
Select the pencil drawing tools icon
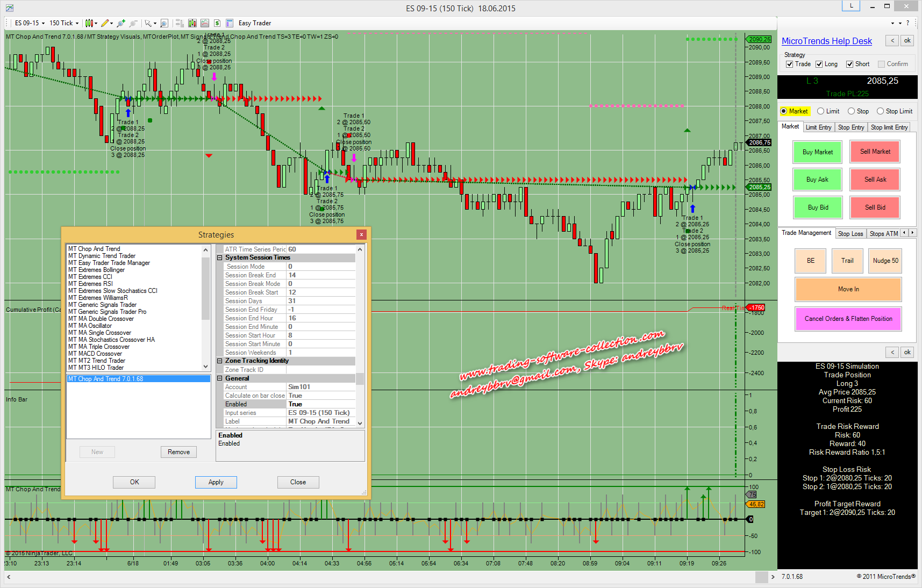105,23
